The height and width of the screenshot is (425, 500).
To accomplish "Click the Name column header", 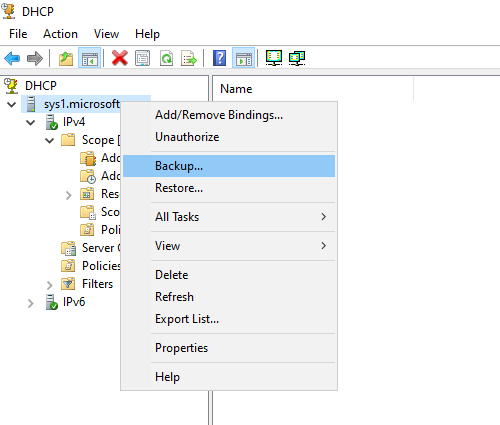I will click(x=313, y=89).
